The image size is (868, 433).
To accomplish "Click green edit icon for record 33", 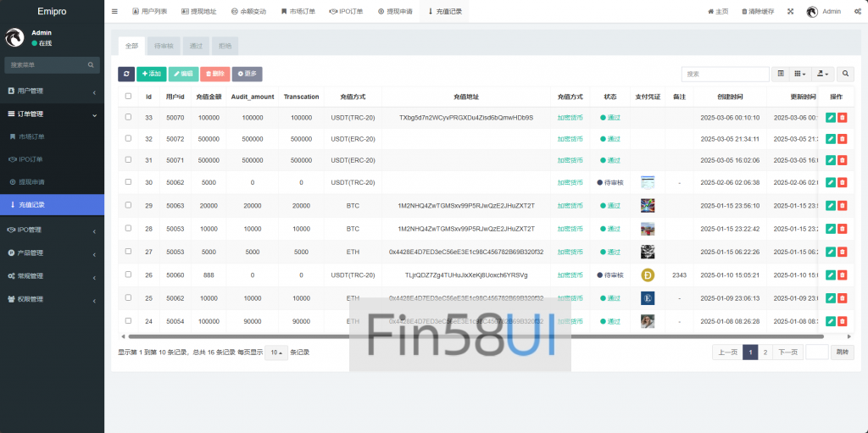I will pyautogui.click(x=831, y=118).
